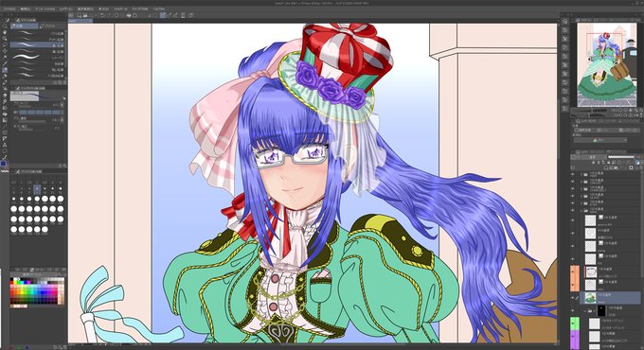This screenshot has height=350, width=644.
Task: Click the first icon in the command bar
Action: point(72,15)
